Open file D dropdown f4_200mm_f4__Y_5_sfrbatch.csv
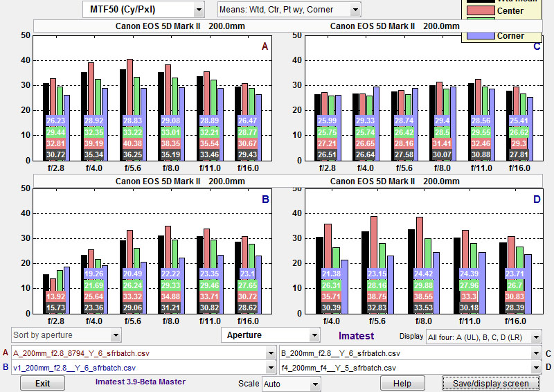Screen dimensions: 554x392 (x=410, y=368)
